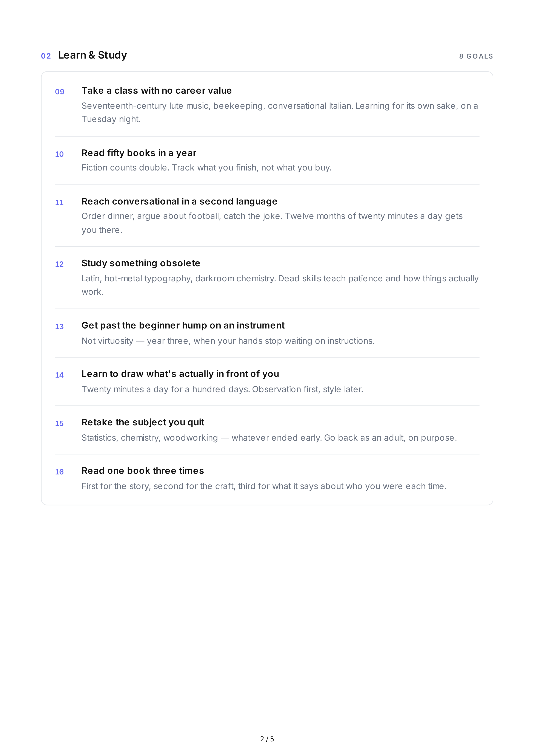Screen dimensions: 534x756
Task: Click section number '02' beside Learn & Study
Action: [x=46, y=56]
